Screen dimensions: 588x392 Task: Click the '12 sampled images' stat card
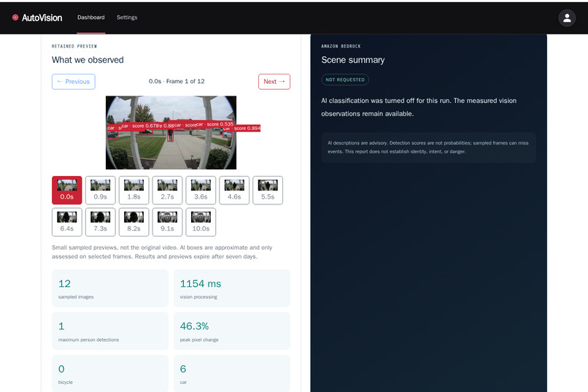click(x=110, y=288)
